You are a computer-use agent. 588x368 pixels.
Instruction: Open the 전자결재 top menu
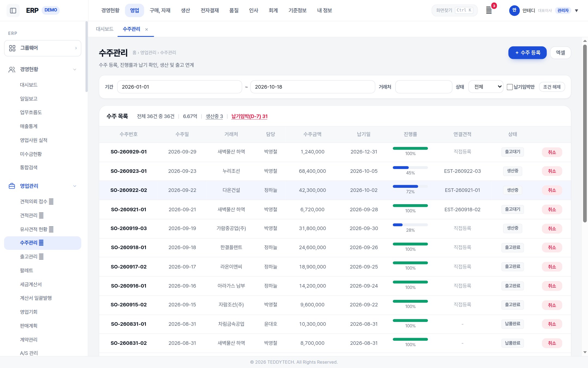[210, 10]
